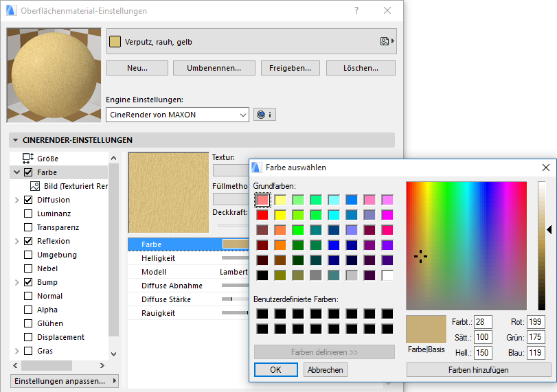The width and height of the screenshot is (557, 392).
Task: Click the Löschen... button
Action: (361, 68)
